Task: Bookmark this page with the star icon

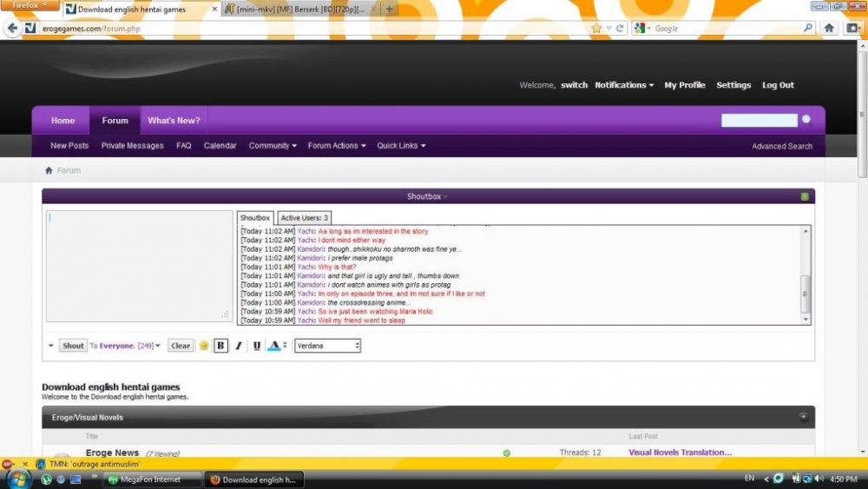Action: click(x=596, y=29)
